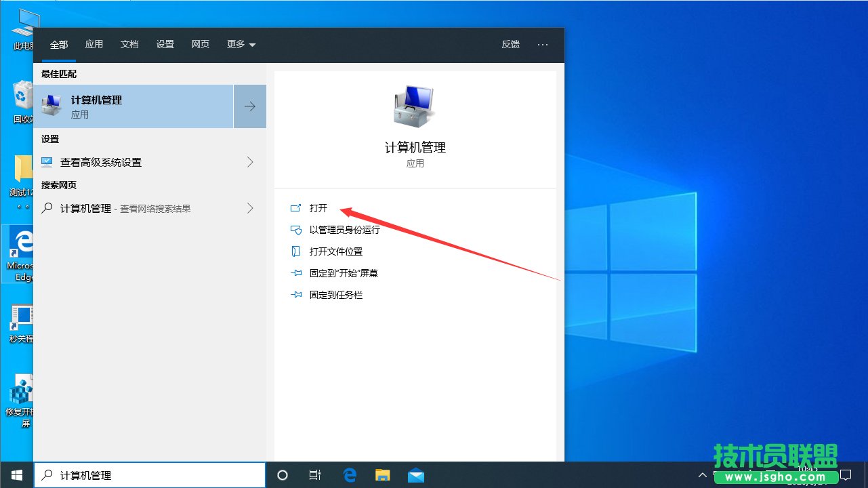Switch to the 文档 tab
The height and width of the screenshot is (488, 868).
point(129,44)
